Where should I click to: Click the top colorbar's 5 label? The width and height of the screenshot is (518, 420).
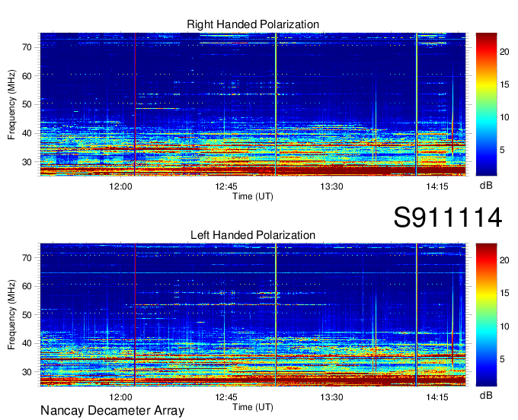click(x=502, y=150)
